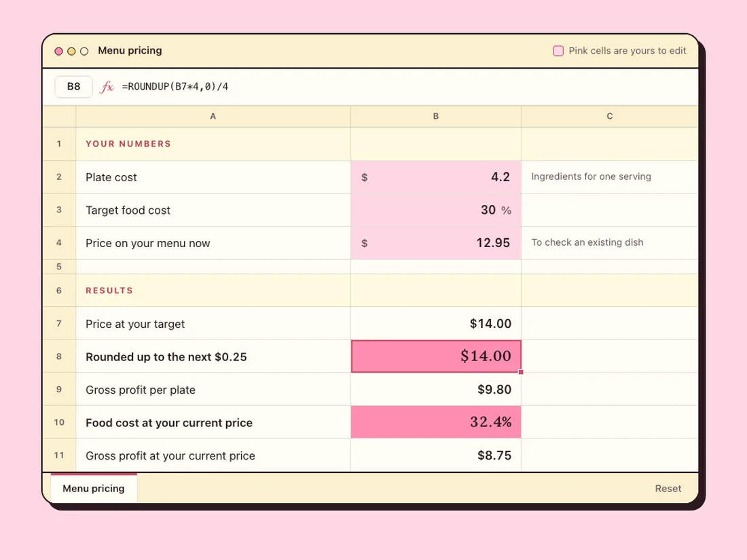Click the pink close window dot
Viewport: 747px width, 560px height.
point(58,51)
